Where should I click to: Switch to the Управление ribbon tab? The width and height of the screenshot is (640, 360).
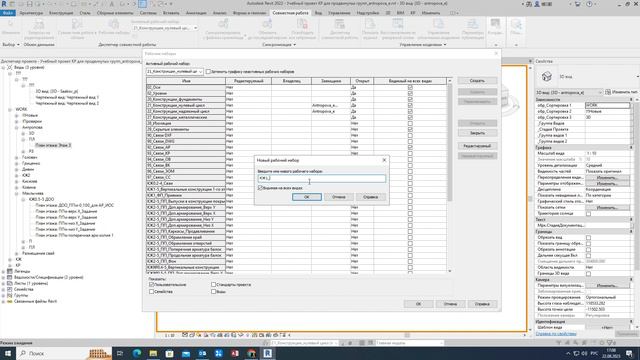pyautogui.click(x=339, y=13)
